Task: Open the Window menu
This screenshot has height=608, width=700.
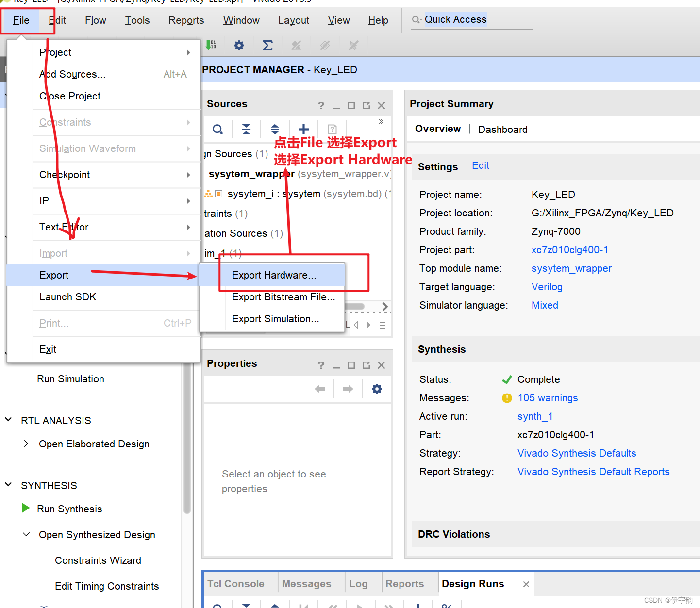Action: click(x=241, y=20)
